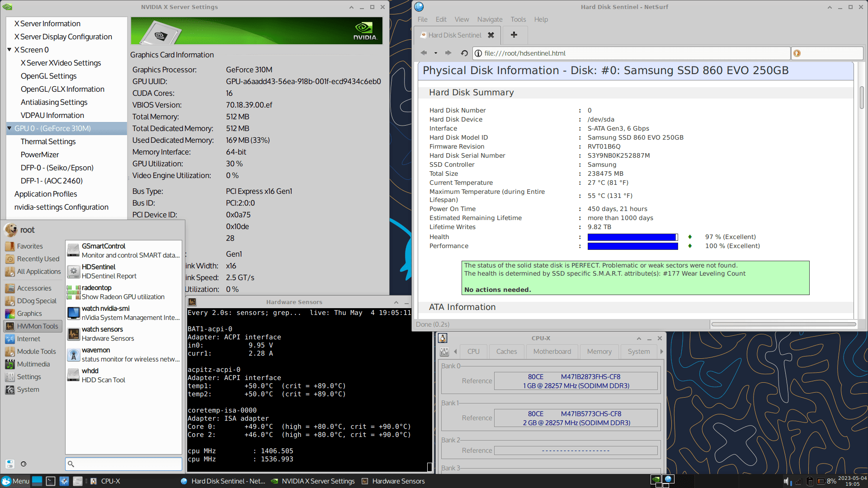Click the NetSurf URL address bar
The height and width of the screenshot is (488, 868).
pyautogui.click(x=631, y=53)
